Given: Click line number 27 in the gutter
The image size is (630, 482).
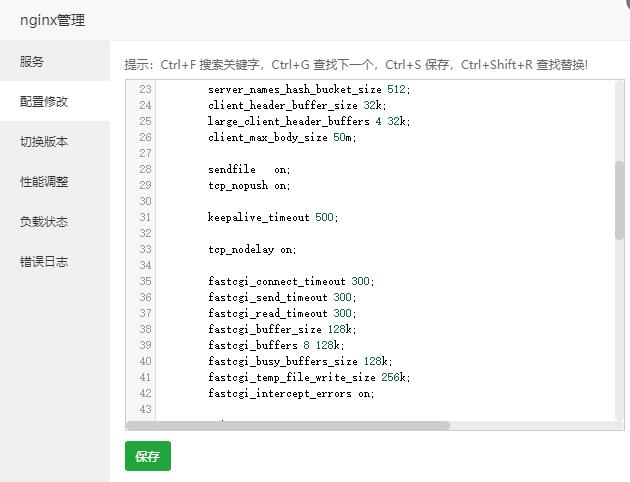Looking at the screenshot, I should 145,153.
